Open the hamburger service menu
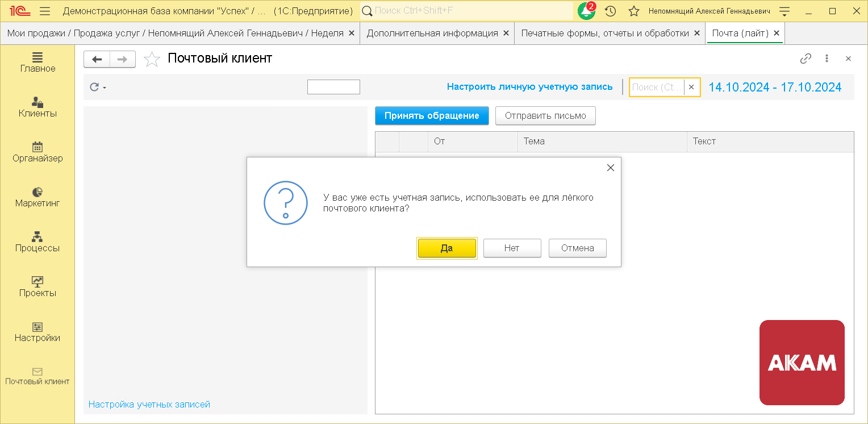868x424 pixels. point(45,11)
